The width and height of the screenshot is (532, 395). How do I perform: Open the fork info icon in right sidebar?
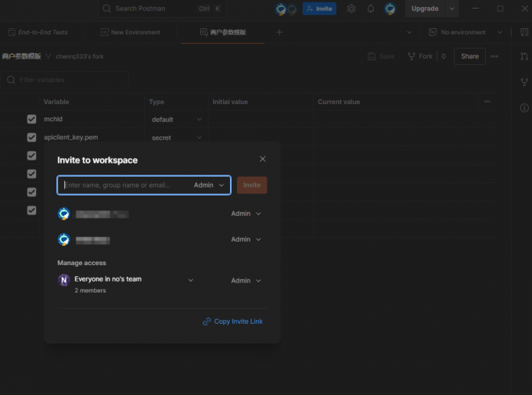tap(524, 82)
